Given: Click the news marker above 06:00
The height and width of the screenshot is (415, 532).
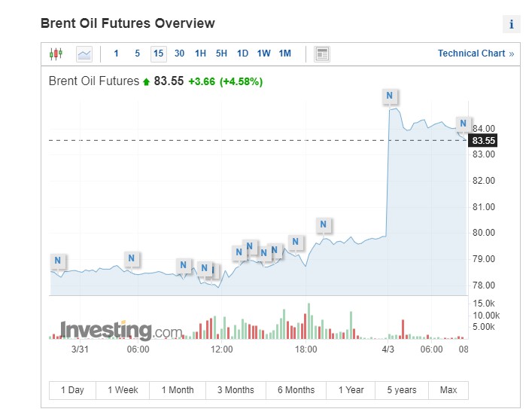Looking at the screenshot, I should pyautogui.click(x=131, y=258).
